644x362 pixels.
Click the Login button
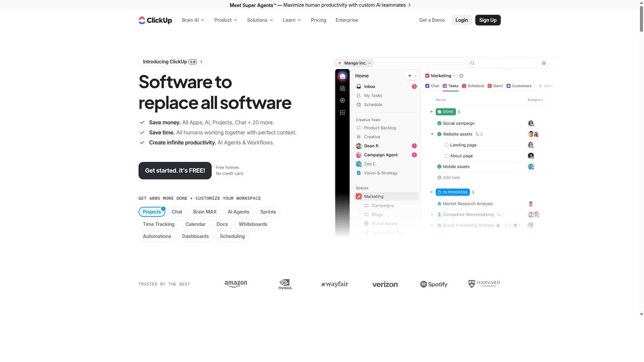[x=462, y=20]
